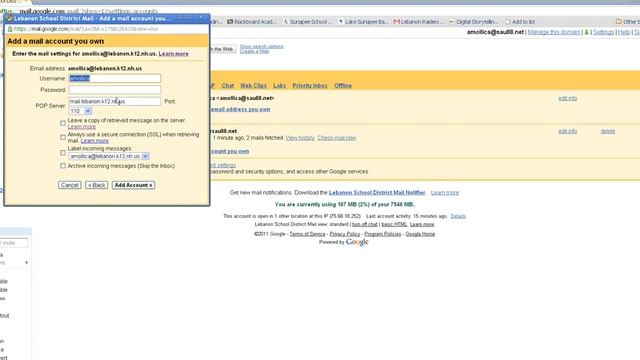Click amollica@sau88.net account name at top
The width and height of the screenshot is (640, 360).
[495, 32]
